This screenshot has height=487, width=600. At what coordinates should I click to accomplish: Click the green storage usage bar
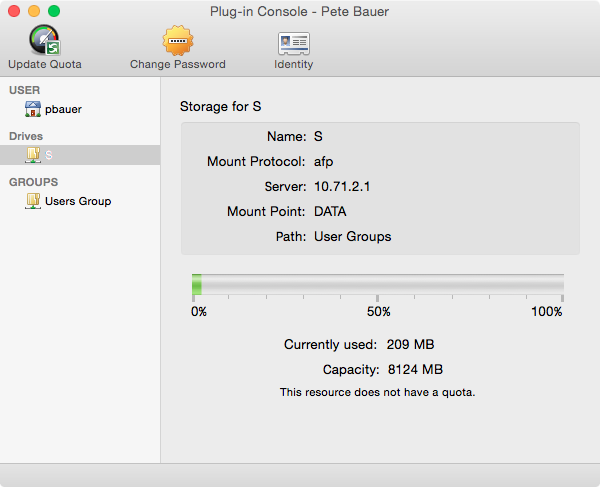coord(197,284)
